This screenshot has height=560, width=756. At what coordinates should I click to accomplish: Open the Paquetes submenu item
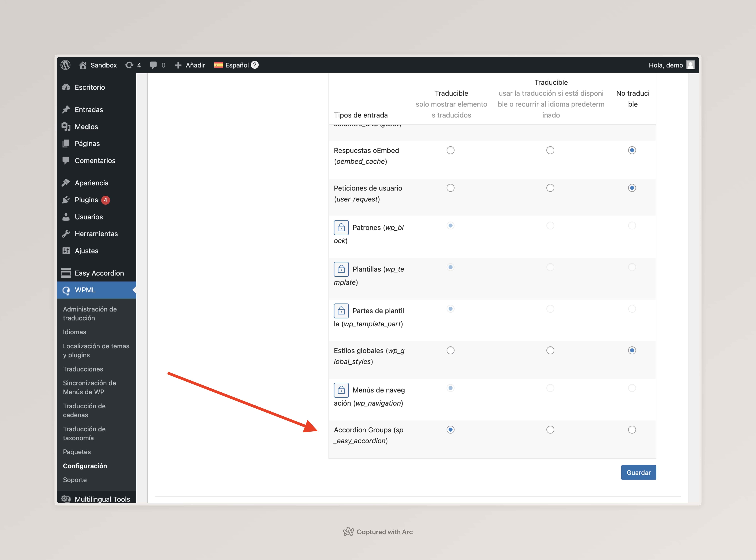[x=77, y=452]
